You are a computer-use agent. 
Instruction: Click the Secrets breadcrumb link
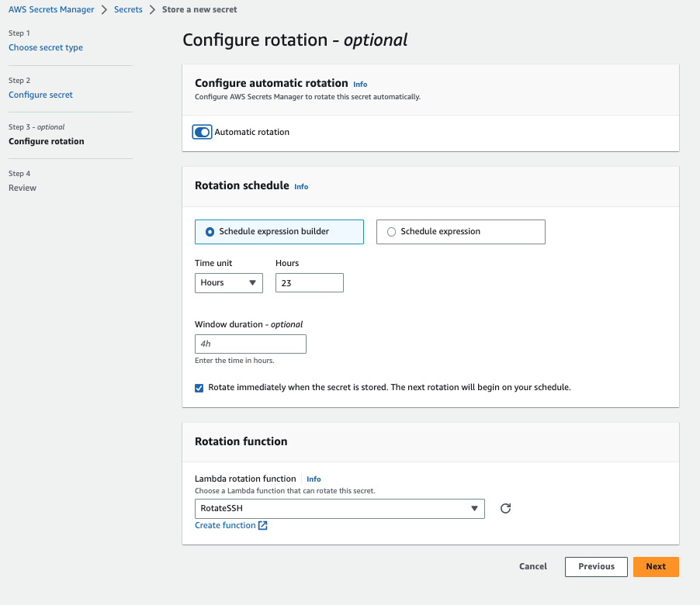click(128, 10)
